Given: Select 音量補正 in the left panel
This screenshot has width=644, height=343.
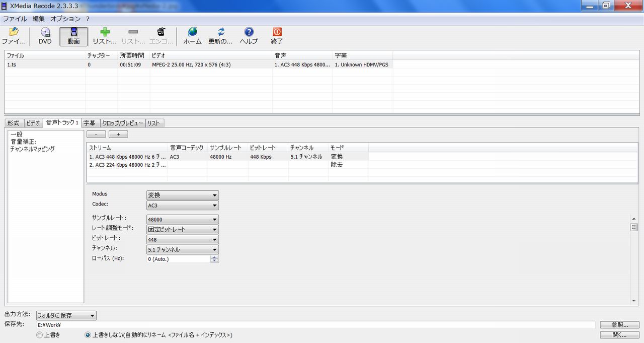Looking at the screenshot, I should coord(23,142).
